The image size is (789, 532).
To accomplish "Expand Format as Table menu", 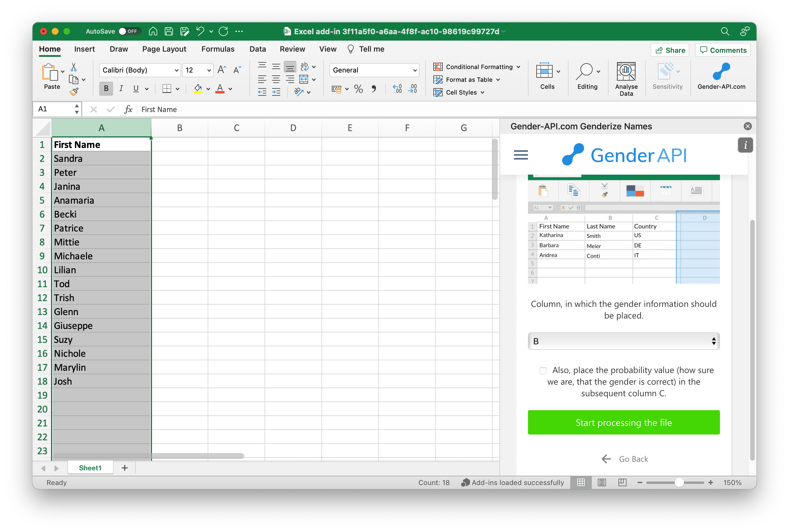I will click(x=467, y=79).
